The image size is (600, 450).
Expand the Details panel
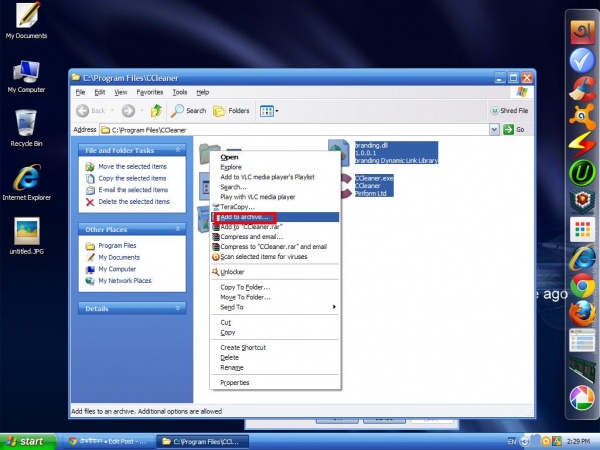178,308
